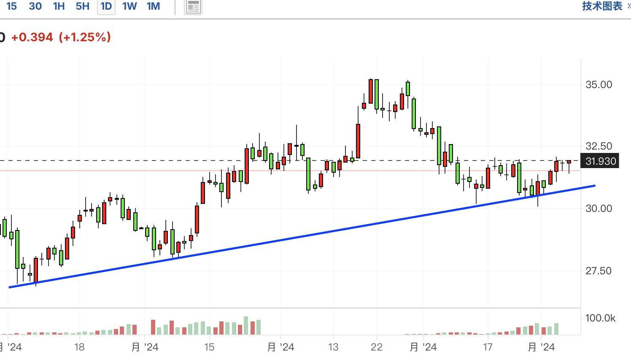Click the 35.00 price axis label

click(x=599, y=85)
